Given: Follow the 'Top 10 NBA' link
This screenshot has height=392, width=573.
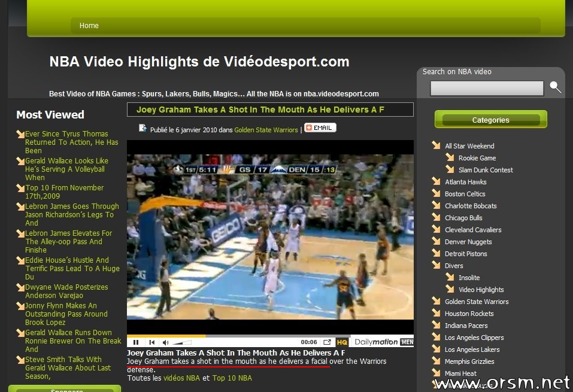Looking at the screenshot, I should coord(232,378).
